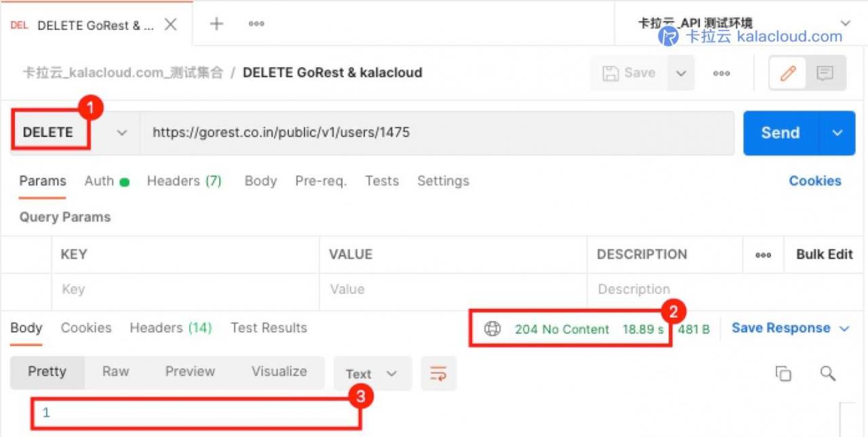The width and height of the screenshot is (868, 437).
Task: Open response Headers (14) tab
Action: (171, 328)
